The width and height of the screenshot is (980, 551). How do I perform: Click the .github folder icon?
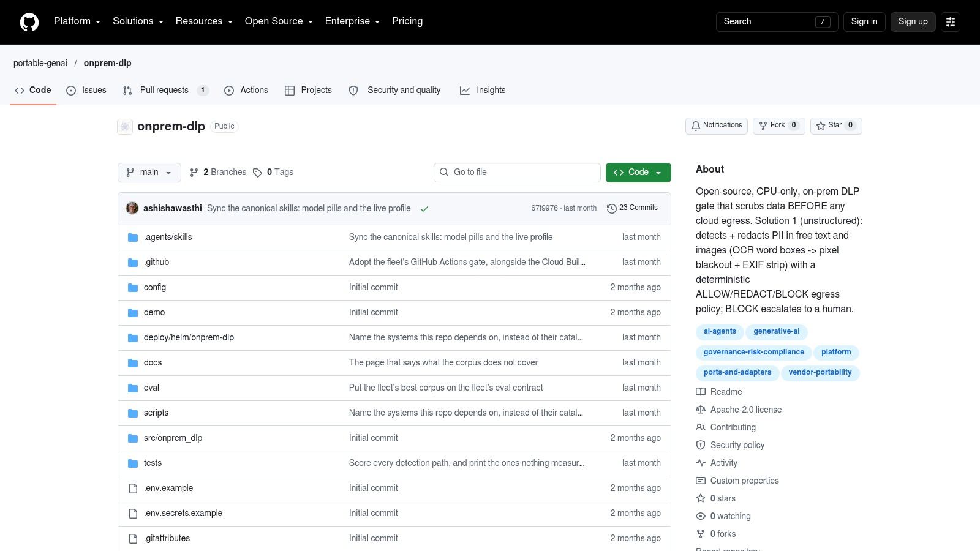click(x=133, y=263)
